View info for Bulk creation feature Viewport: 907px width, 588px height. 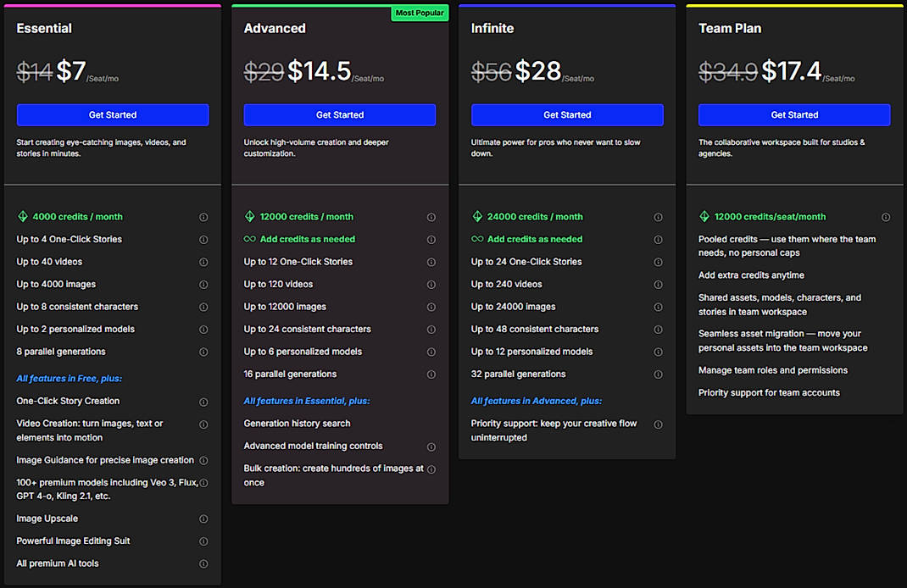pos(431,469)
